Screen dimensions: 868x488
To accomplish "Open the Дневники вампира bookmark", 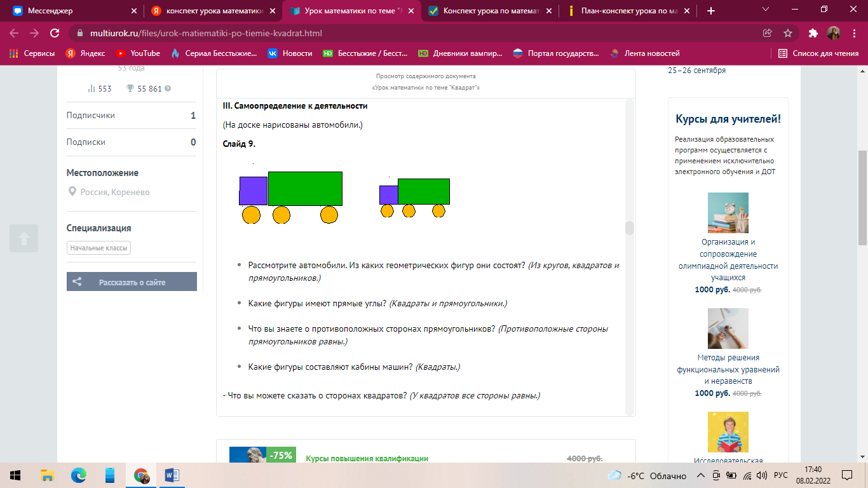I will point(460,53).
